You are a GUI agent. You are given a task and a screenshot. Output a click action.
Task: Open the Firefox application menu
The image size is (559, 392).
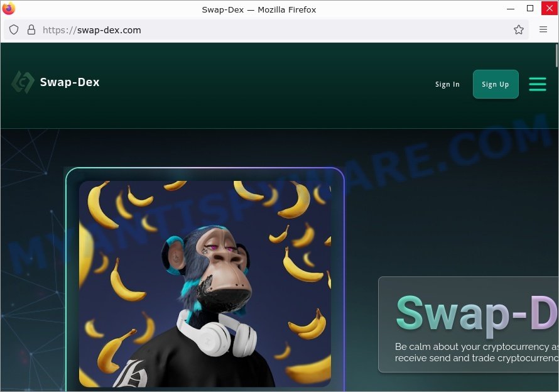pos(543,30)
